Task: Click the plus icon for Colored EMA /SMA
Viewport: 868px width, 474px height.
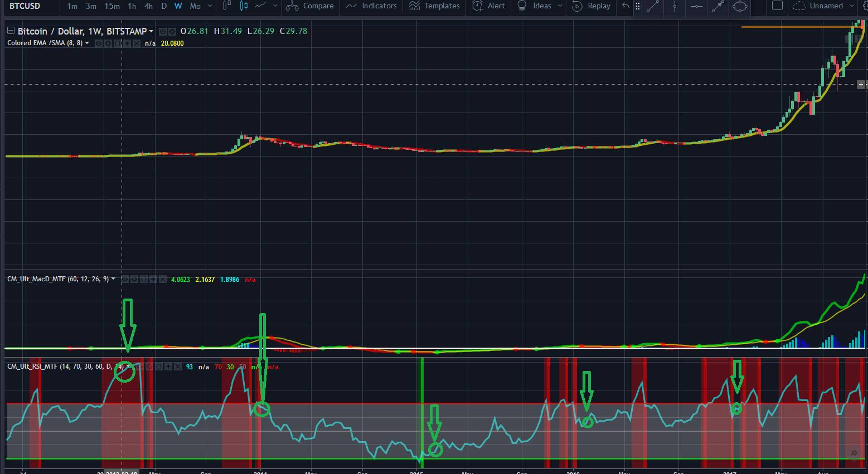Action: (127, 43)
